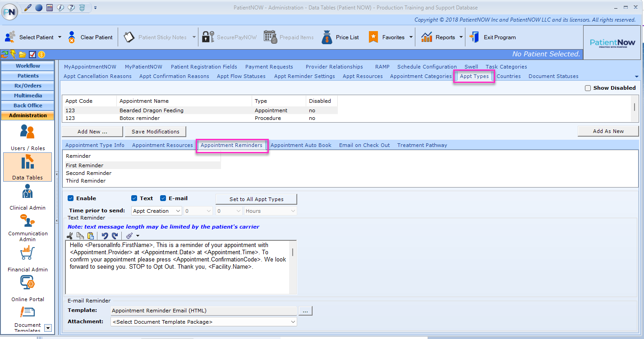Disable the Enable checkbox for the reminder
The width and height of the screenshot is (644, 339).
tap(71, 198)
